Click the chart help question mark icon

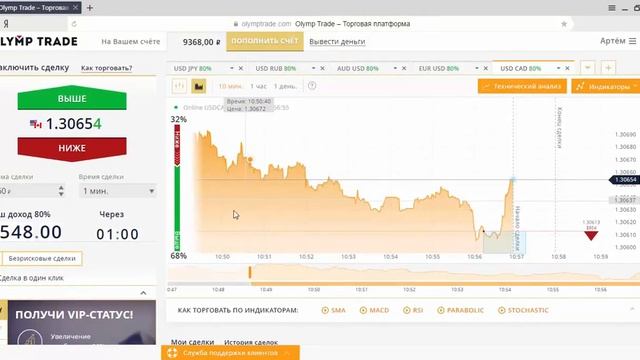tap(312, 86)
